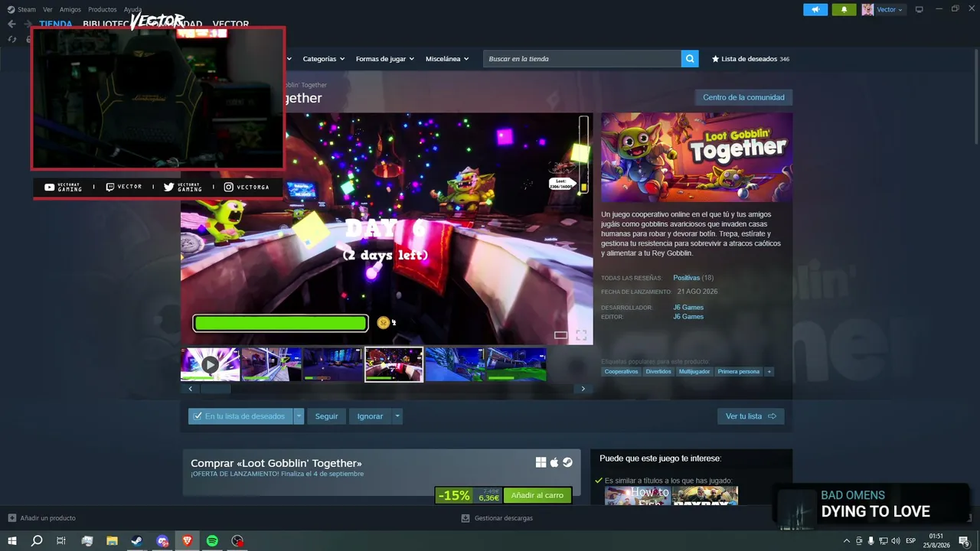Screen dimensions: 980x551
Task: Open the J6 Games developer link
Action: [688, 308]
